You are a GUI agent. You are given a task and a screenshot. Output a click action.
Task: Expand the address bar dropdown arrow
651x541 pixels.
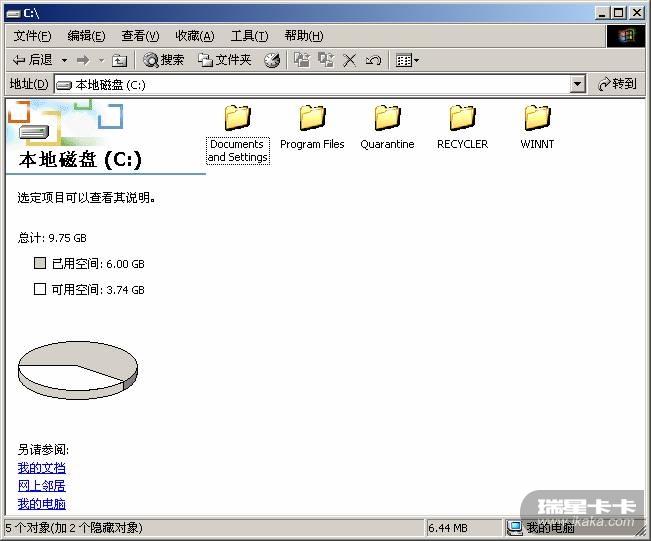(x=578, y=85)
